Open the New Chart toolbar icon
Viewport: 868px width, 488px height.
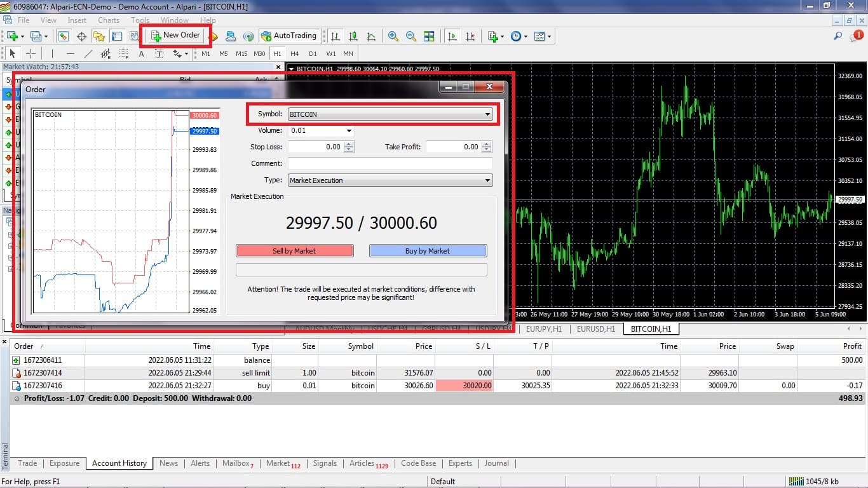tap(13, 36)
